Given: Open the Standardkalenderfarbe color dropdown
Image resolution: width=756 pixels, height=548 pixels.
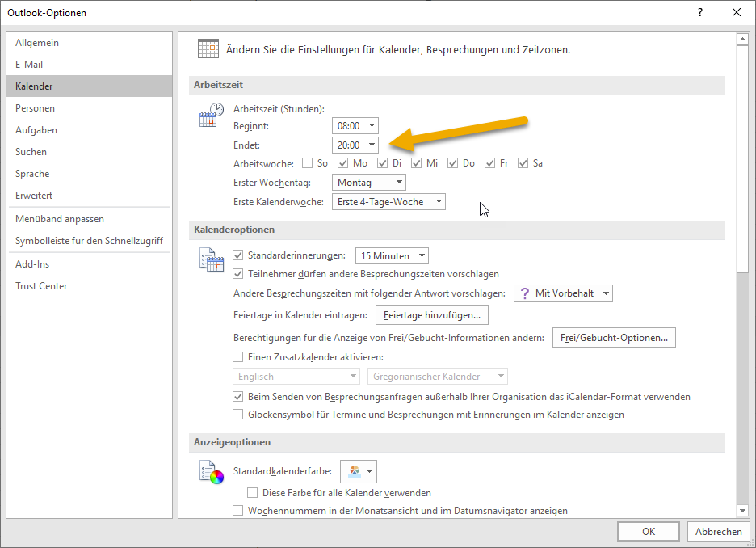Looking at the screenshot, I should click(x=359, y=471).
